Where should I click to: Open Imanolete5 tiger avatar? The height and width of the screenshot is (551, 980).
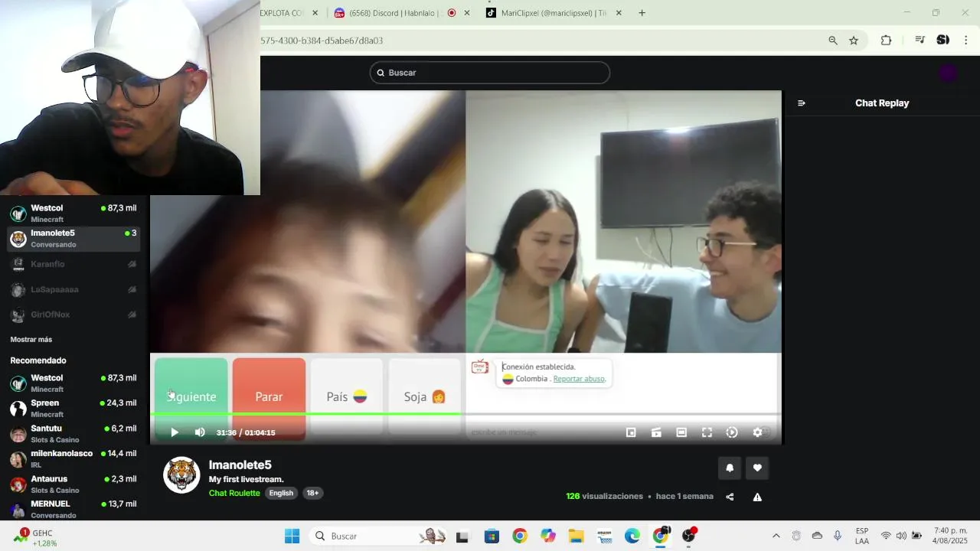[181, 475]
